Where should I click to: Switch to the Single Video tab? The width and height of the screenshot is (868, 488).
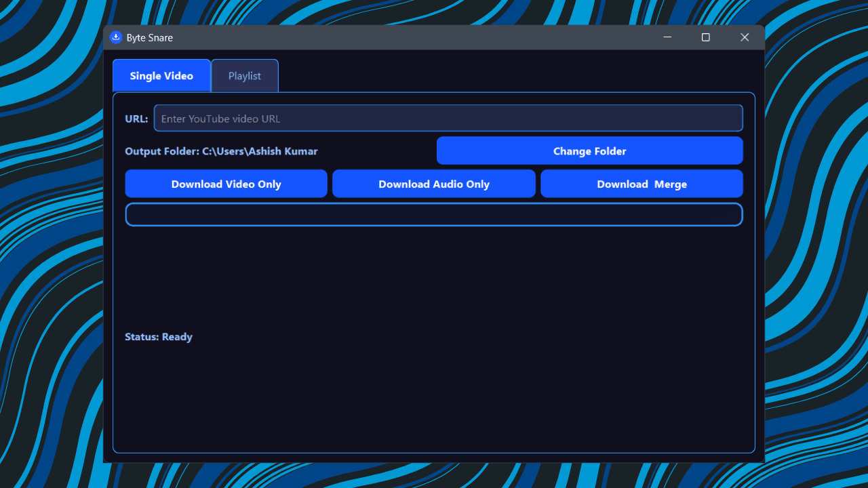[x=161, y=76]
